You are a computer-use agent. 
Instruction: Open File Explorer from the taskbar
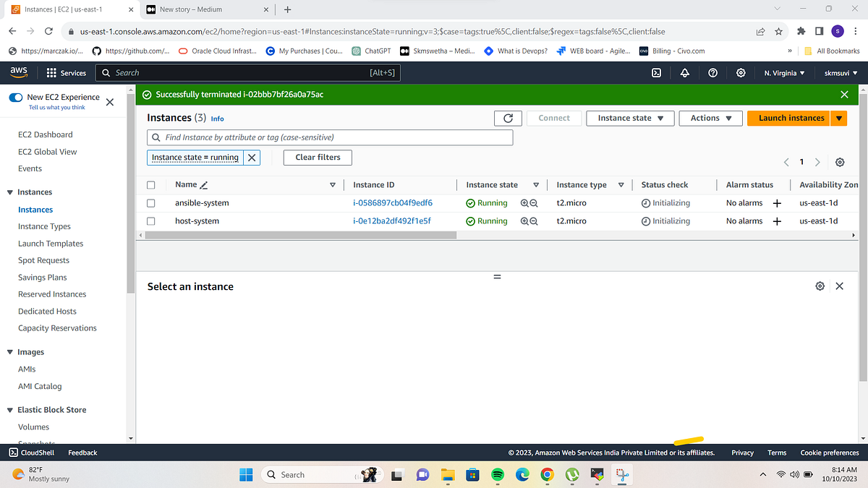(x=447, y=475)
